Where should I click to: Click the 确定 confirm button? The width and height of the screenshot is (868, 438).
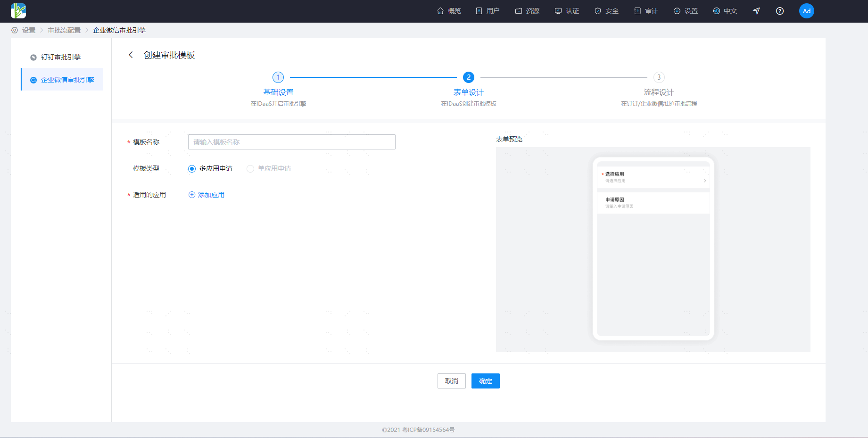[486, 381]
